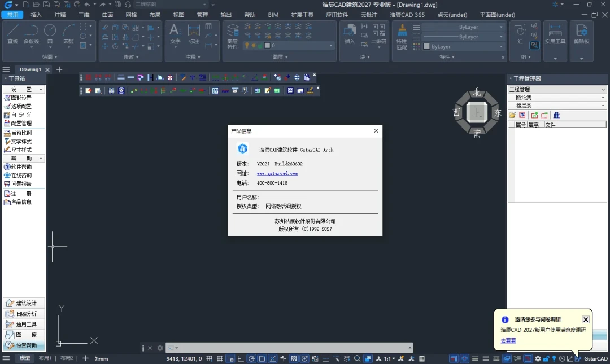Screen dimensions: 610x364
Task: Toggle the layer bulb on/off icon
Action: tap(247, 46)
